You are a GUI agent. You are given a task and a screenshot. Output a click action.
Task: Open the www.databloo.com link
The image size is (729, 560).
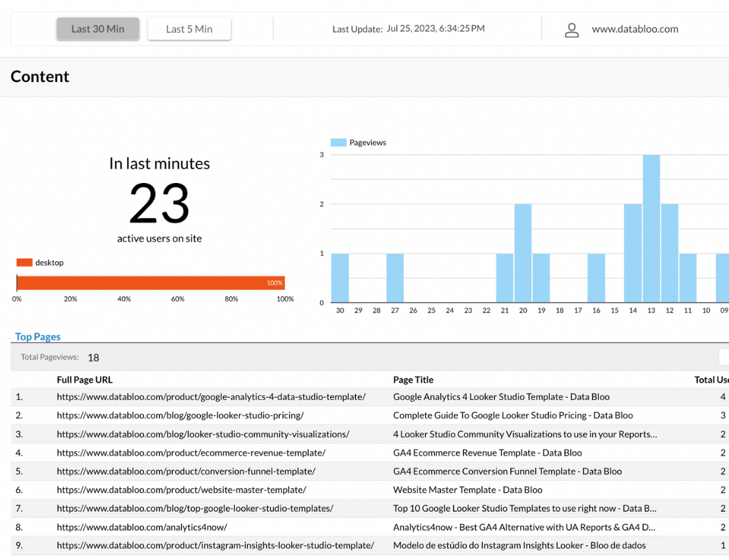[635, 29]
